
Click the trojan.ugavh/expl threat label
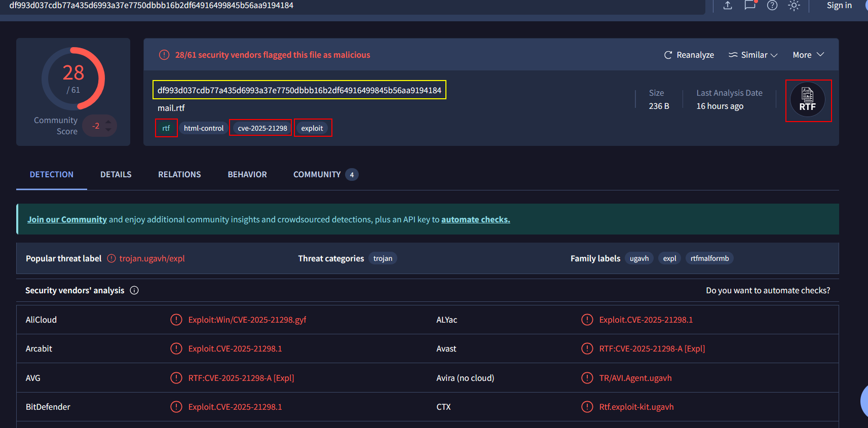pyautogui.click(x=152, y=258)
